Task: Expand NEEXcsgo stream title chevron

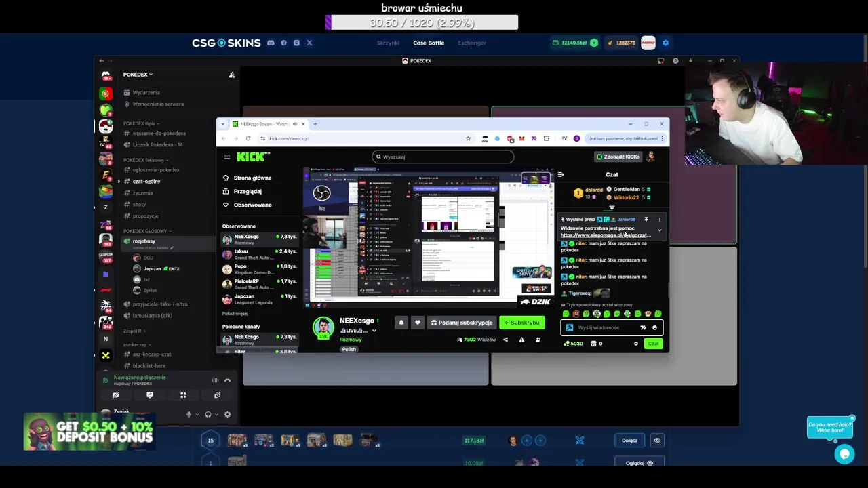Action: (x=374, y=331)
